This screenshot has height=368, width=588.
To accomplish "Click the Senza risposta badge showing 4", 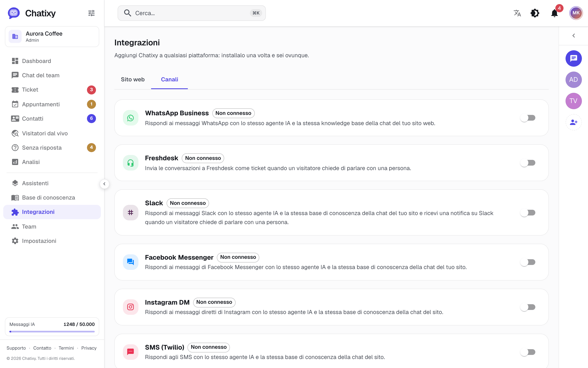I will click(x=91, y=147).
